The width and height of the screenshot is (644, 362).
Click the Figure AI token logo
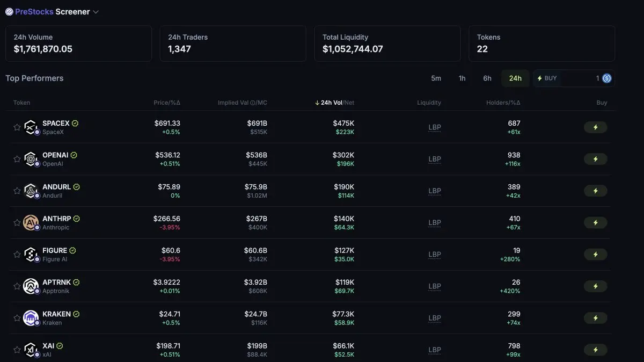31,254
